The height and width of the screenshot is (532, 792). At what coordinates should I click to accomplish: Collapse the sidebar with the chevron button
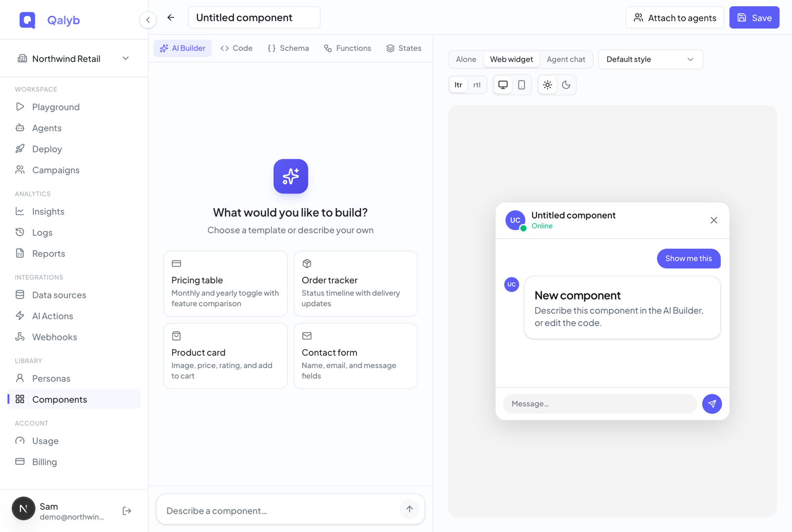pos(148,20)
